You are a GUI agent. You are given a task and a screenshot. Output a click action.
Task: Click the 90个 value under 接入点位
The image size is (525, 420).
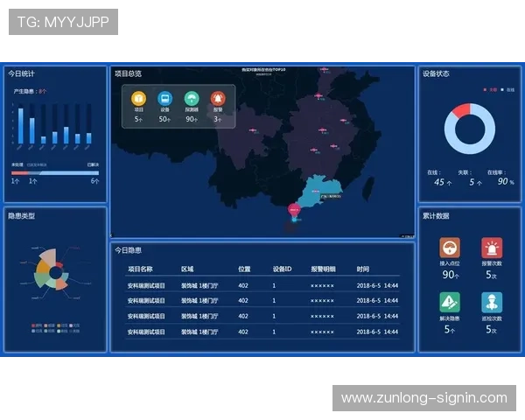pyautogui.click(x=451, y=275)
